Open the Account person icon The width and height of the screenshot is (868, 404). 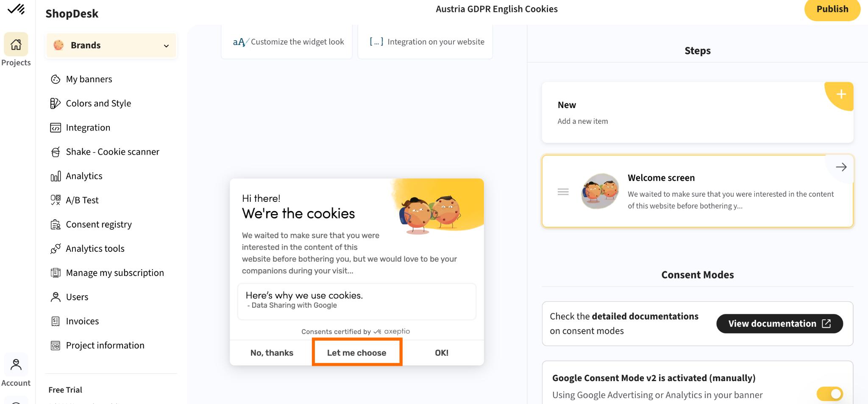(16, 365)
